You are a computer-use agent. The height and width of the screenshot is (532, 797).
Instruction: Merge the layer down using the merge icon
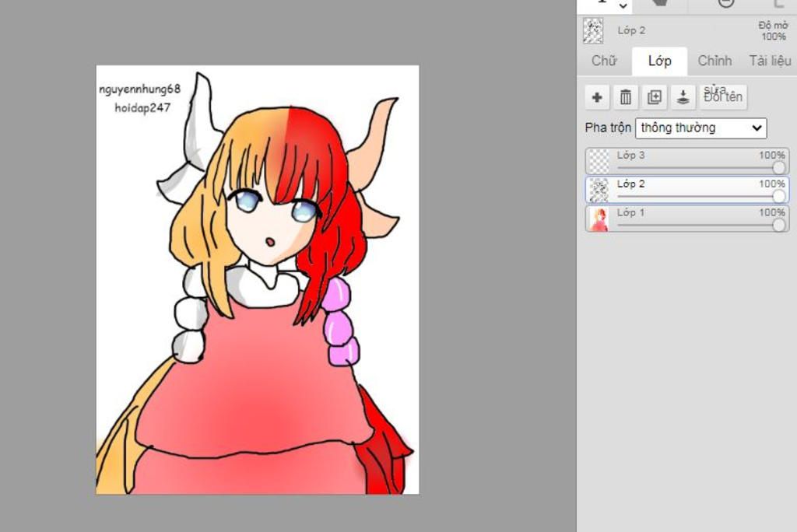683,97
